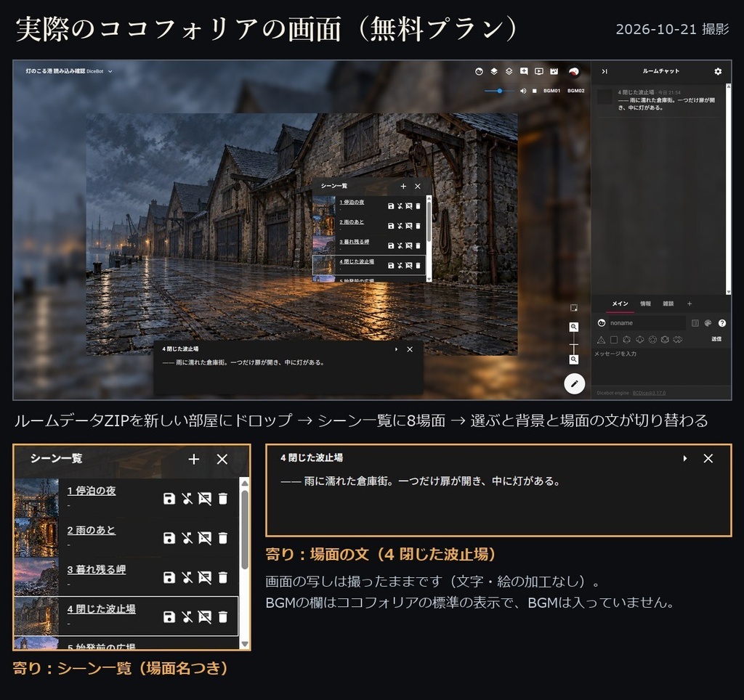Switch to the 情報 chat tab
The width and height of the screenshot is (744, 700).
645,304
